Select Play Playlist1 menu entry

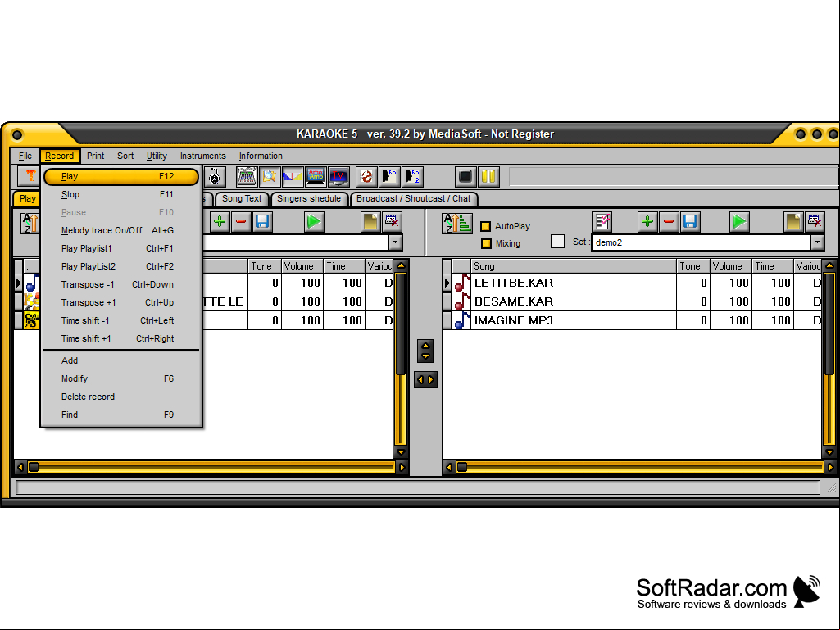point(121,248)
